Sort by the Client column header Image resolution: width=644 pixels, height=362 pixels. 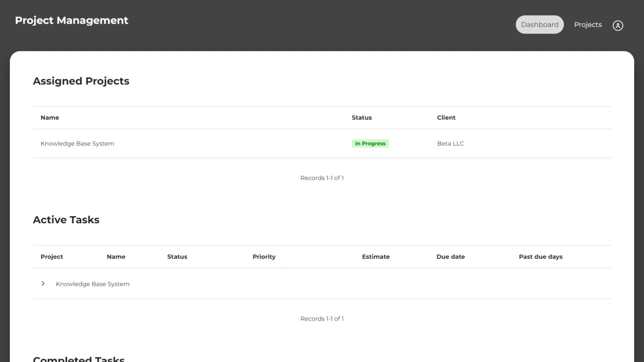click(446, 118)
